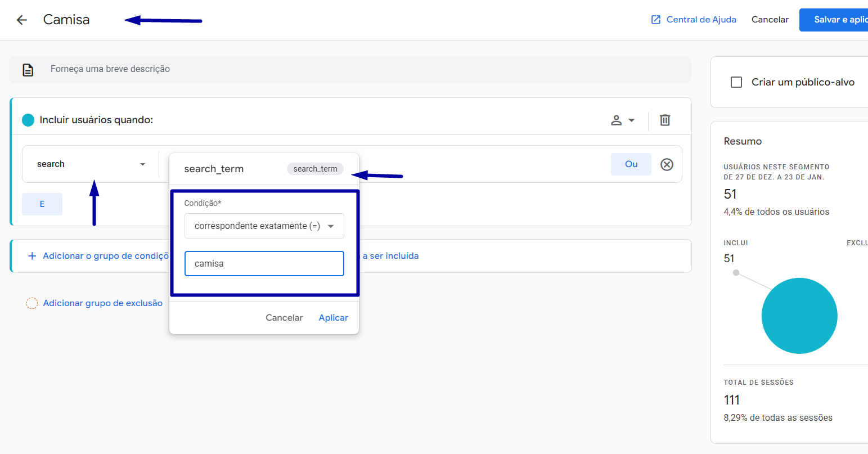This screenshot has height=454, width=868.
Task: Click the Condição* label in the popup
Action: (x=203, y=203)
